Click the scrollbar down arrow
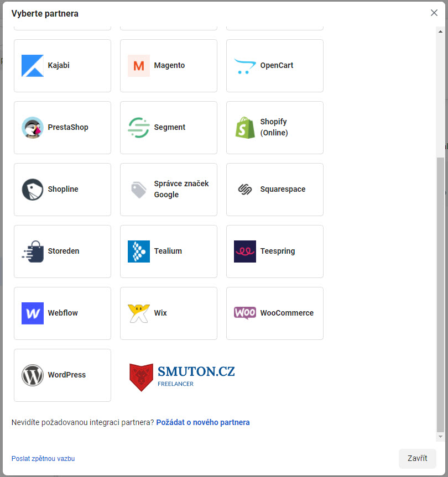This screenshot has width=448, height=477. (440, 437)
